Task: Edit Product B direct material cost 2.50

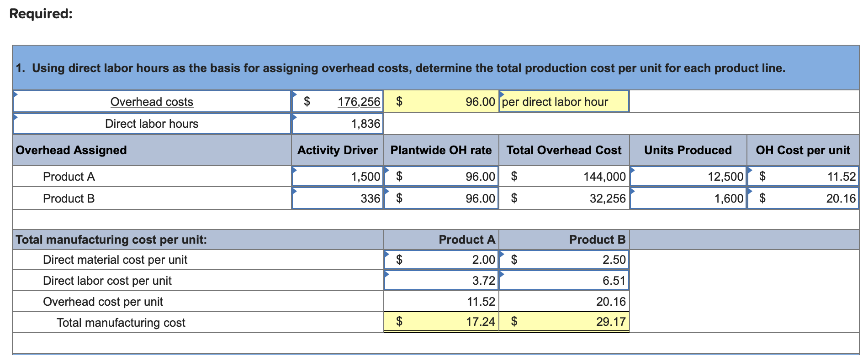Action: (564, 260)
